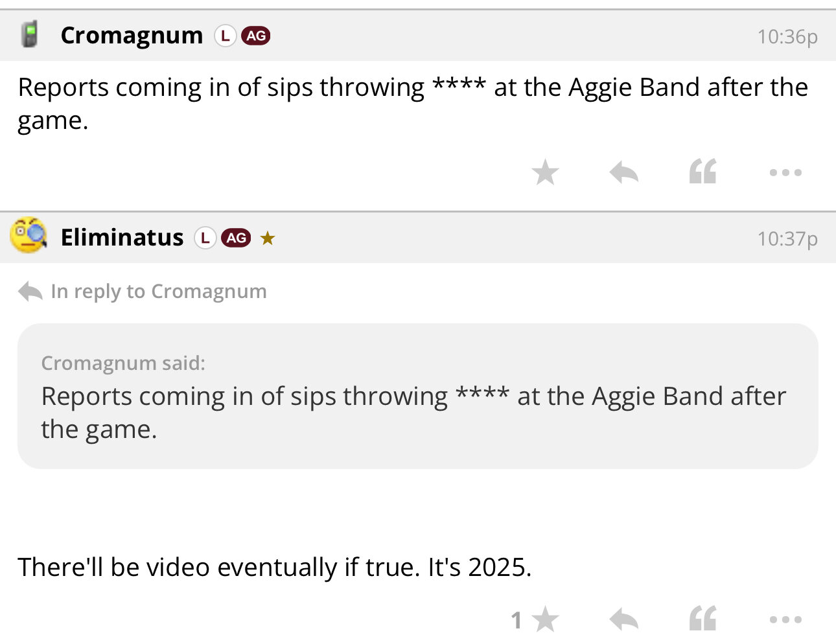This screenshot has height=644, width=836.
Task: Click the AG badge beside Cromagnum
Action: click(x=255, y=36)
